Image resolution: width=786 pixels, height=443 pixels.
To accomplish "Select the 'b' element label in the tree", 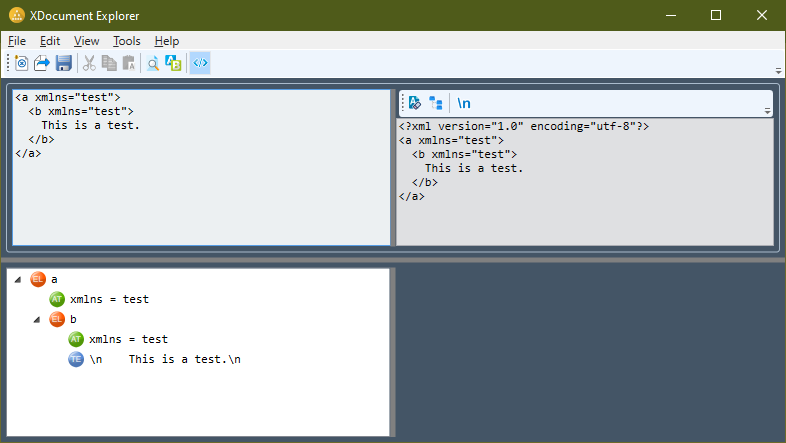I will point(73,319).
